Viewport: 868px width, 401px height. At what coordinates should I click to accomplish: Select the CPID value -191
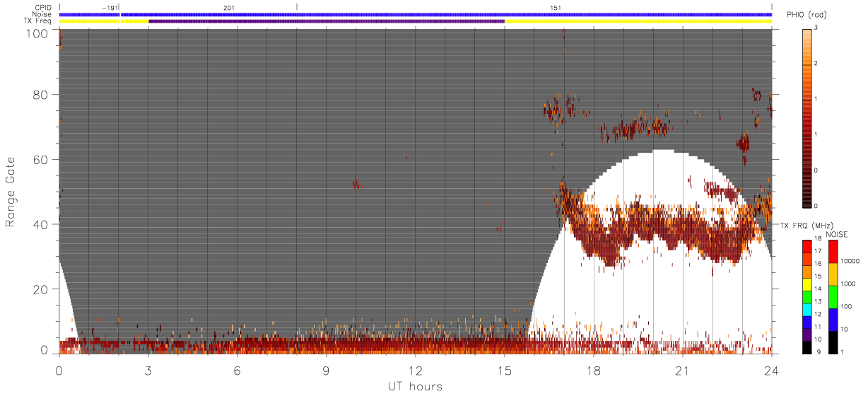coord(109,7)
